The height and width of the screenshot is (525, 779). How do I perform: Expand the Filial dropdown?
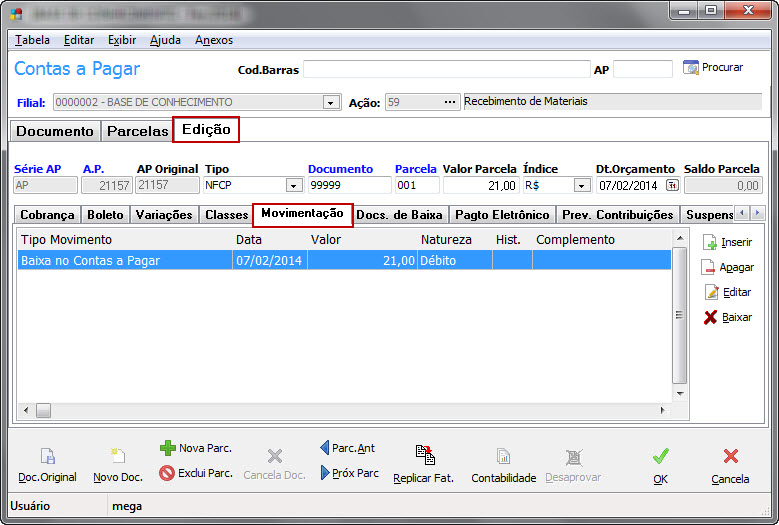[330, 102]
